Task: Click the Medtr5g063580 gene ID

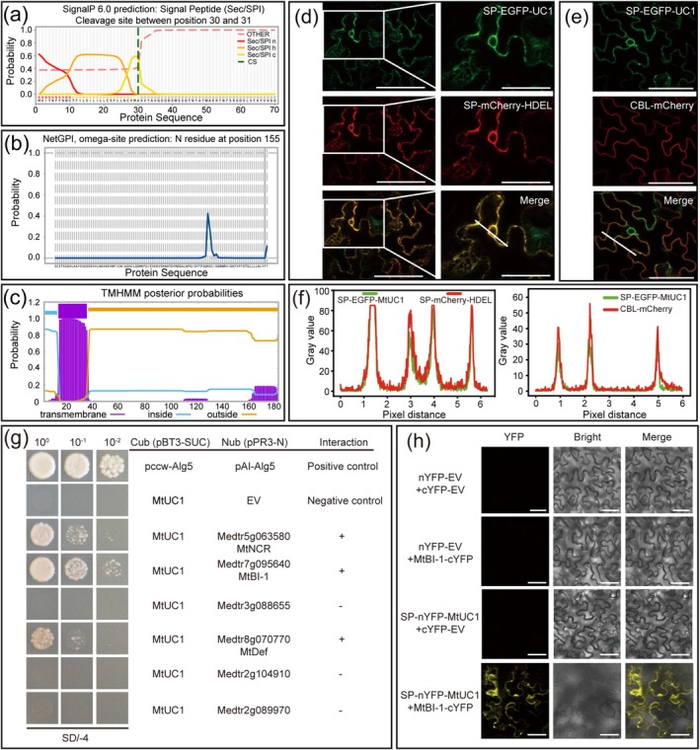Action: tap(254, 536)
